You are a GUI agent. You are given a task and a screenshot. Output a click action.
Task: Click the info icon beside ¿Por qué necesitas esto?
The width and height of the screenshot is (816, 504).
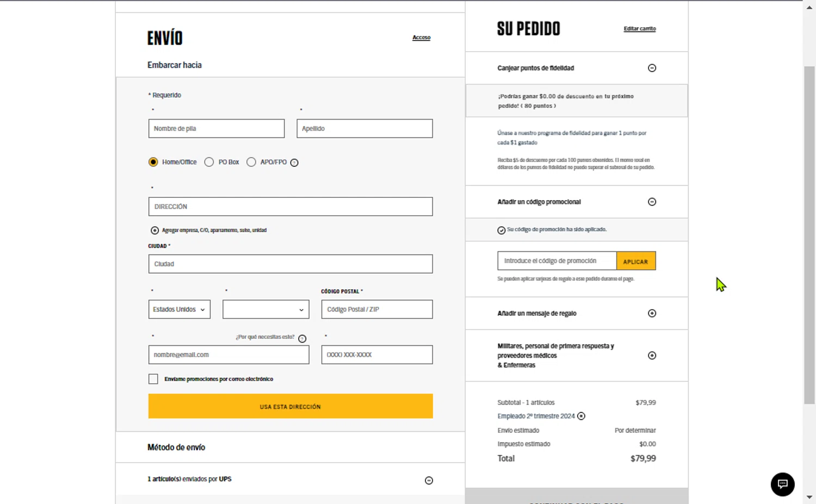coord(302,339)
